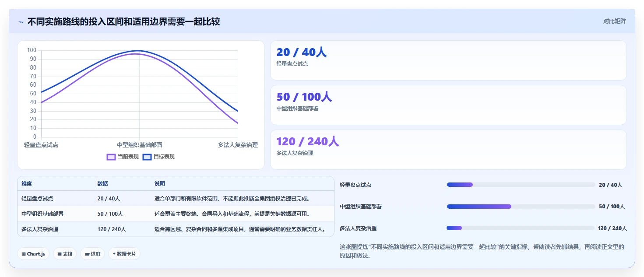The image size is (644, 277).
Task: Select the 进度 tag chip
Action: click(92, 254)
